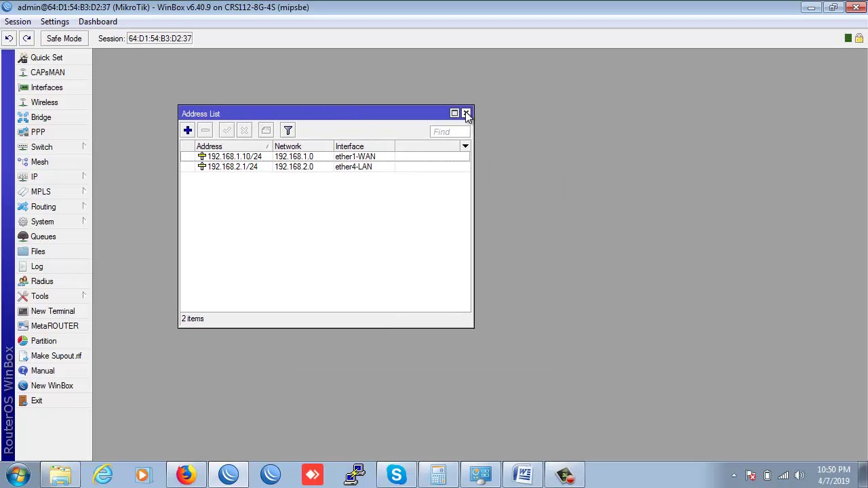The height and width of the screenshot is (488, 868).
Task: Select the 192.168.1.10/24 address row
Action: coord(325,157)
